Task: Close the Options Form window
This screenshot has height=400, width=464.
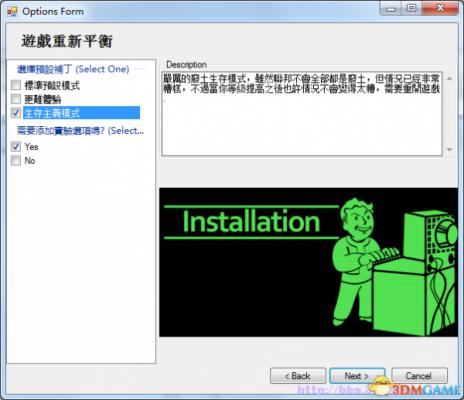Action: (x=440, y=8)
